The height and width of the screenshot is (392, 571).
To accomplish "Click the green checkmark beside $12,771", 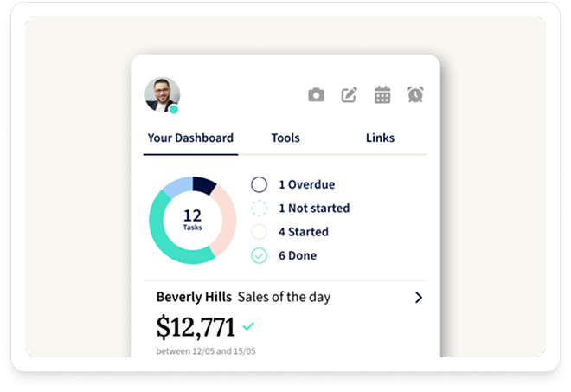I will click(x=248, y=326).
